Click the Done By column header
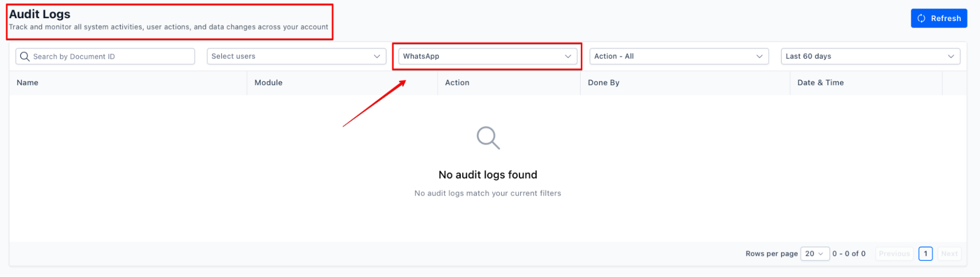 point(603,82)
